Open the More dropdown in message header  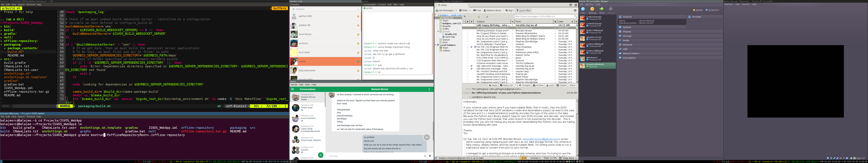pos(573,85)
